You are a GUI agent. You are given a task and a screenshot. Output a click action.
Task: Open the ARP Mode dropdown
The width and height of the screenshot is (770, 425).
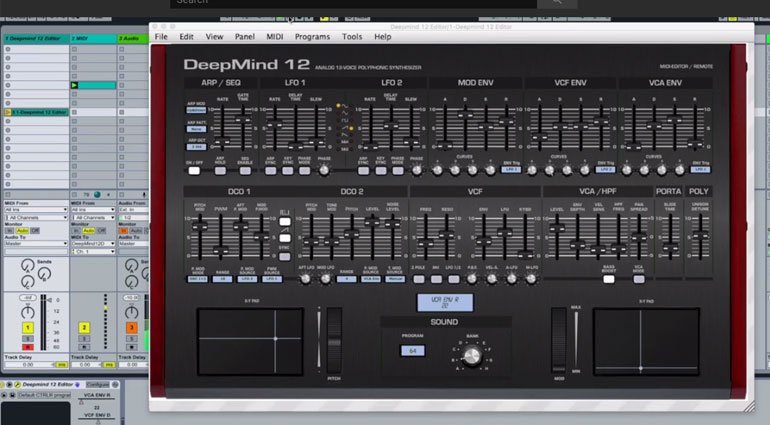(x=196, y=111)
